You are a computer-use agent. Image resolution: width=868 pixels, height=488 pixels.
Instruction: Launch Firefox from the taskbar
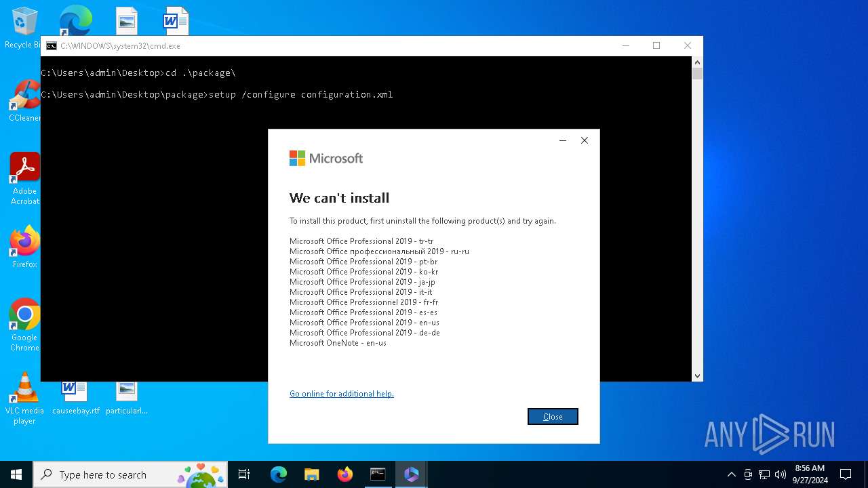[x=345, y=474]
